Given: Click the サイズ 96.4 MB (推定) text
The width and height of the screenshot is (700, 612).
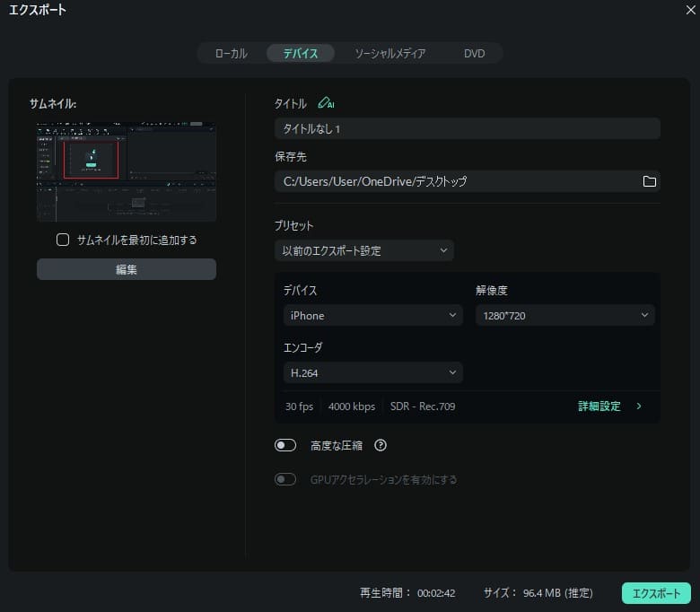Looking at the screenshot, I should coord(538,593).
